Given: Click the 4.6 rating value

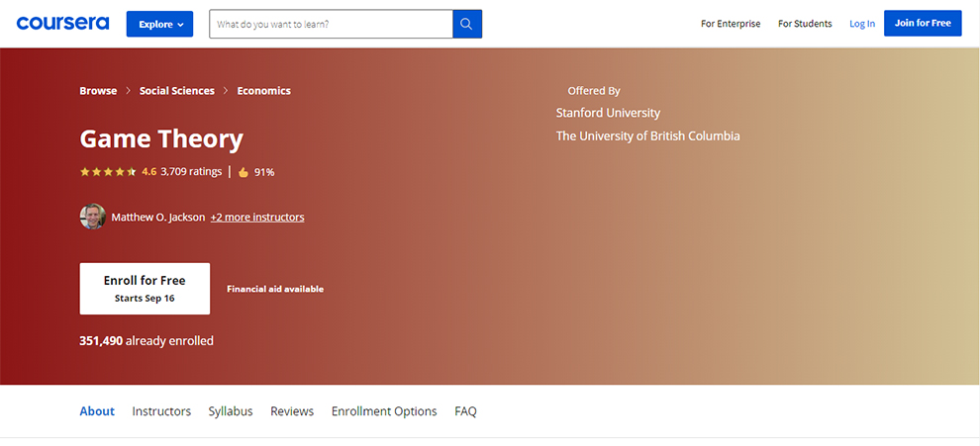Looking at the screenshot, I should point(148,172).
